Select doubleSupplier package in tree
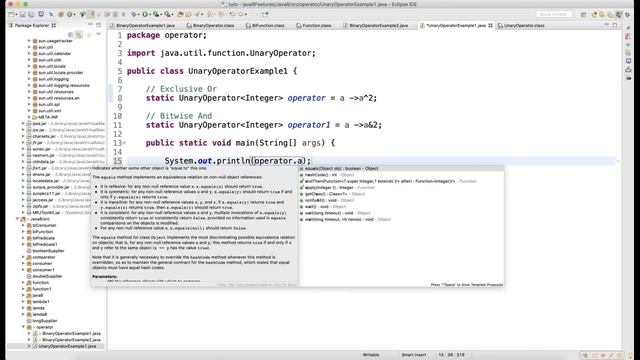The height and width of the screenshot is (360, 640). [44, 276]
